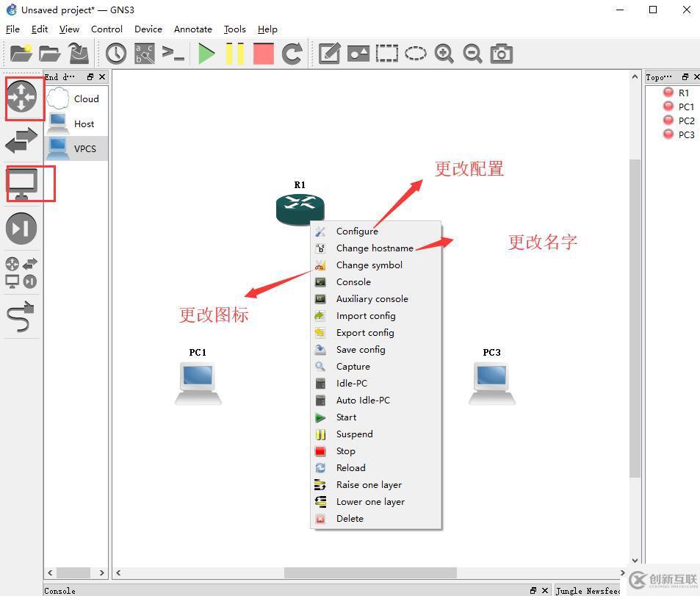The width and height of the screenshot is (700, 596).
Task: Choose Export config from the menu
Action: pos(376,333)
